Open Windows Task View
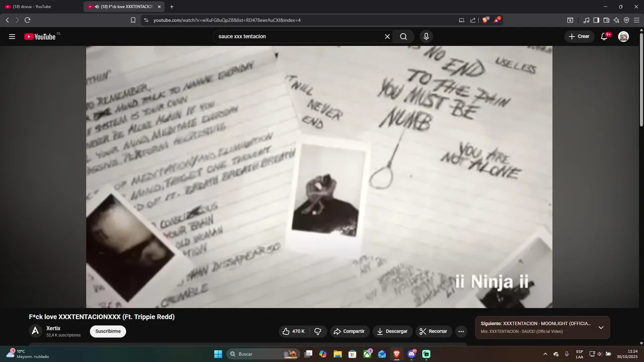The height and width of the screenshot is (362, 644). (308, 354)
